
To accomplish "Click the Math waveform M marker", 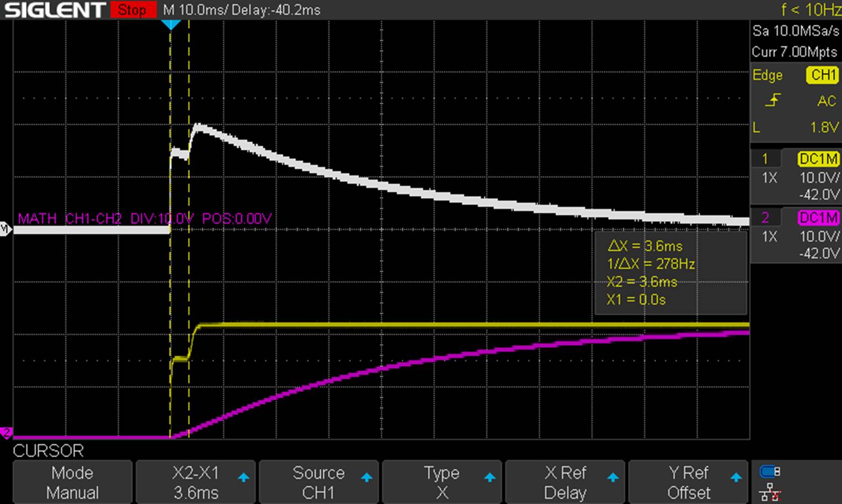I will 6,229.
